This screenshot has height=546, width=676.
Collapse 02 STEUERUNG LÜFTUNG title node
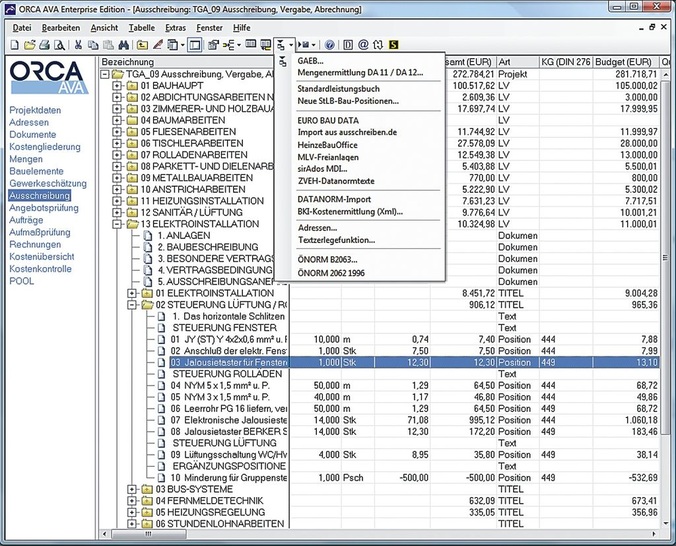click(x=132, y=305)
